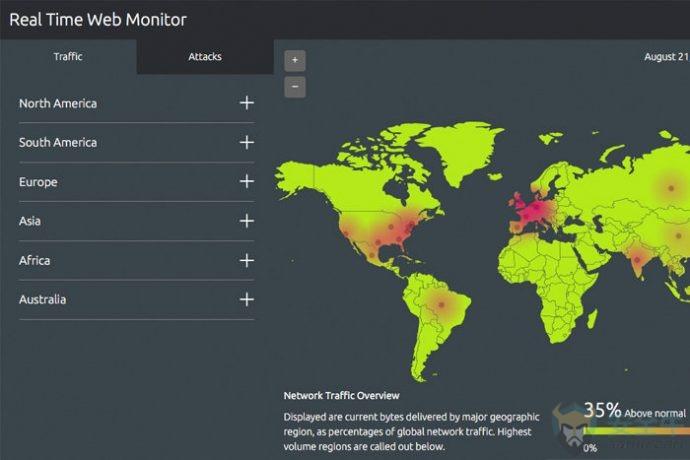Click the Brazil traffic hotspot on map
The height and width of the screenshot is (460, 690).
[441, 301]
